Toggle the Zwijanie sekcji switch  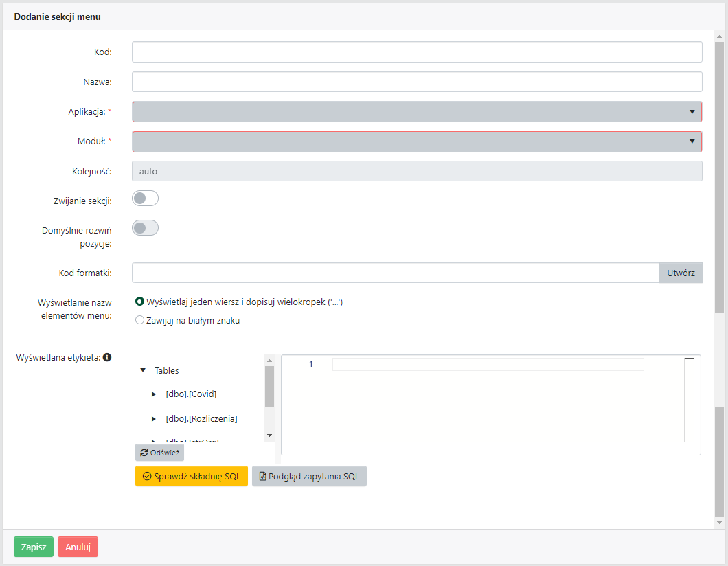click(x=146, y=199)
